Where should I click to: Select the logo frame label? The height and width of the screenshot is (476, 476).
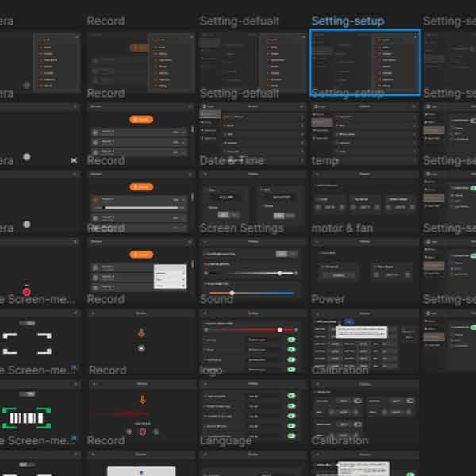(x=211, y=370)
